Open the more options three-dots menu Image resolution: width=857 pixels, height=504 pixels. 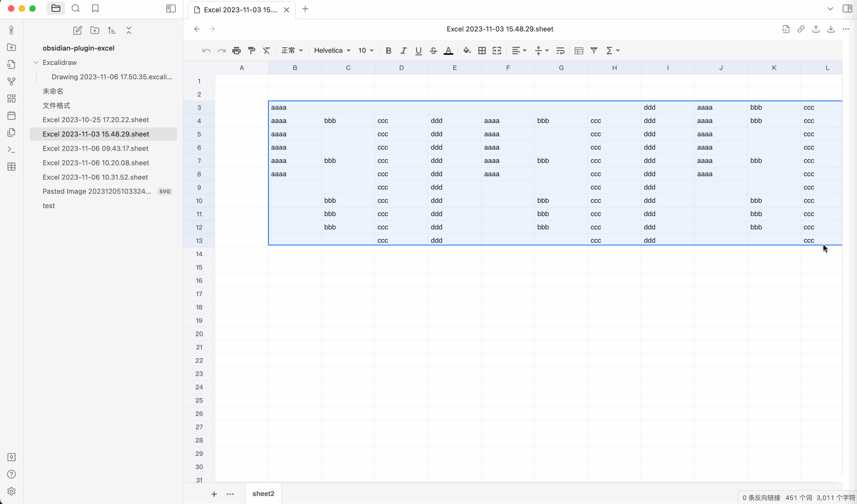tap(846, 29)
